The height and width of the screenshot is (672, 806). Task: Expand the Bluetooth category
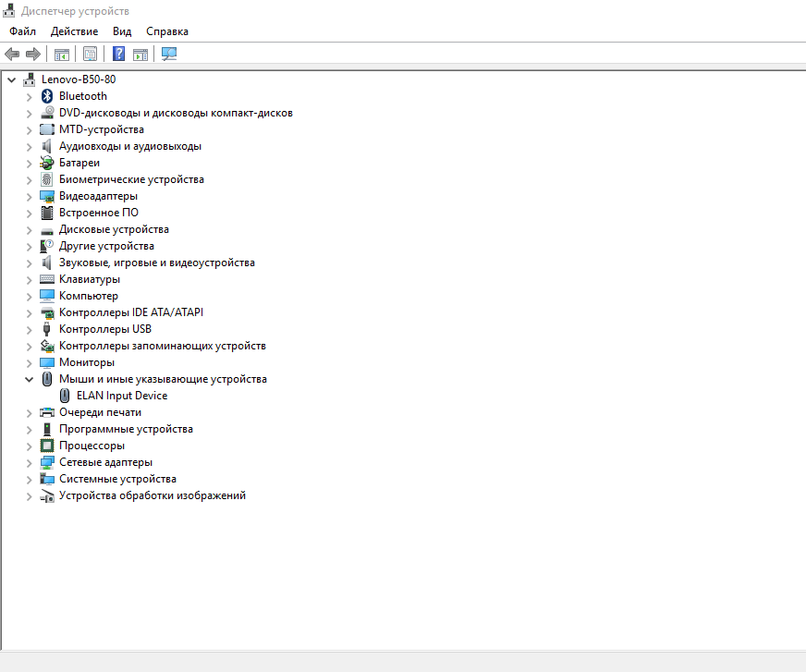click(x=29, y=97)
